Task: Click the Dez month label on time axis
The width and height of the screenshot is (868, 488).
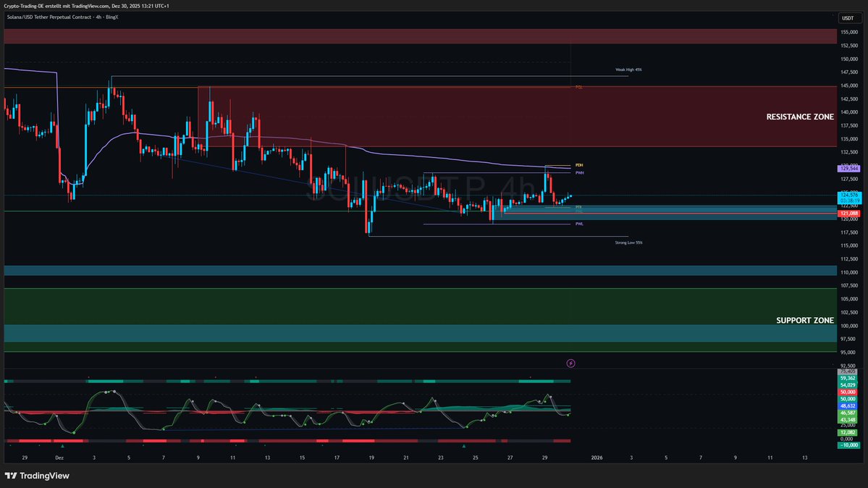Action: click(x=59, y=458)
